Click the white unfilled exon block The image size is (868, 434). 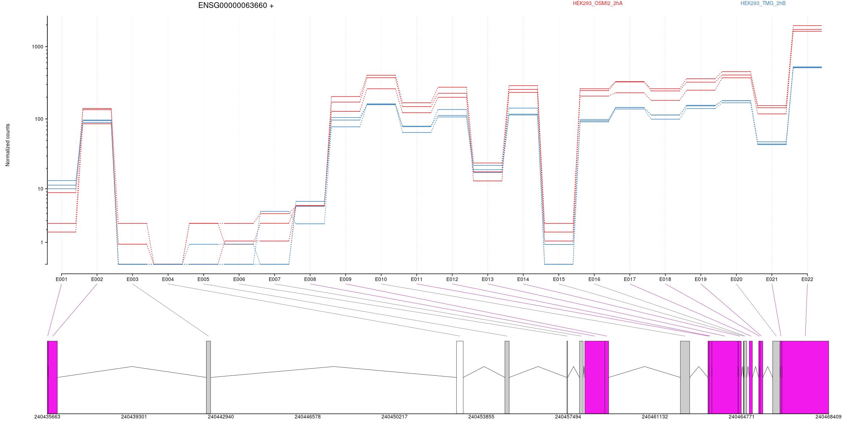click(460, 377)
